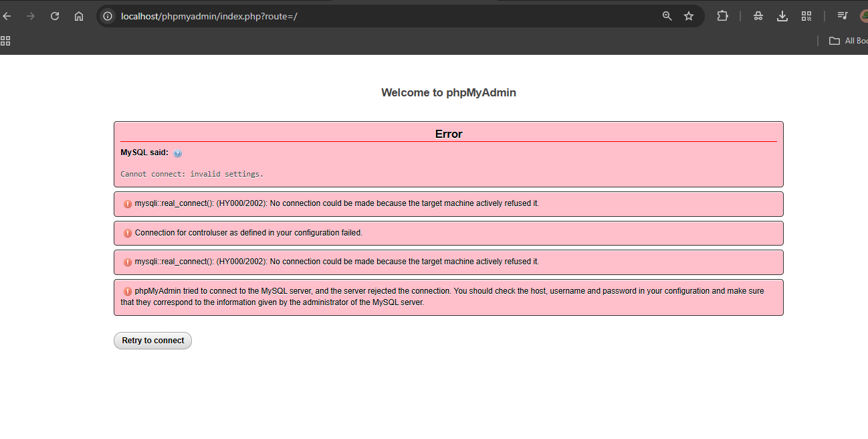
Task: Click the server rejected the connection paragraph
Action: click(x=442, y=296)
